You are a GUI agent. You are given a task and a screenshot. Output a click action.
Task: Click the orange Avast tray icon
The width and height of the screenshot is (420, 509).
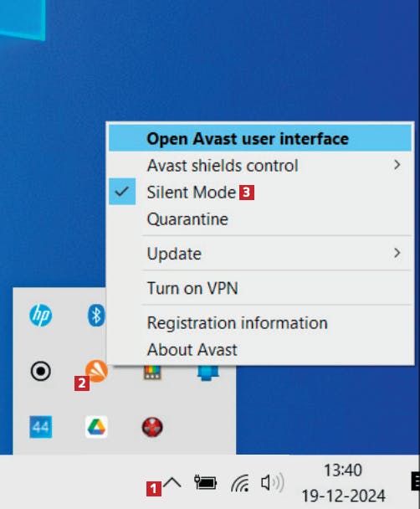pos(96,371)
